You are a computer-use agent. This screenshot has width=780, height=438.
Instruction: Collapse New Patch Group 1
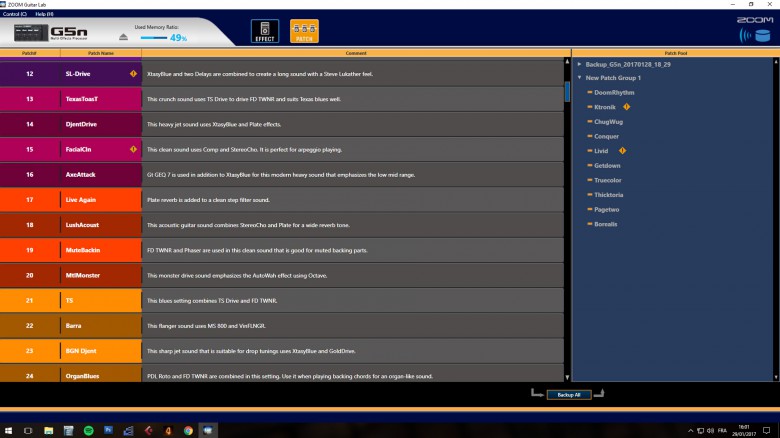tap(580, 78)
